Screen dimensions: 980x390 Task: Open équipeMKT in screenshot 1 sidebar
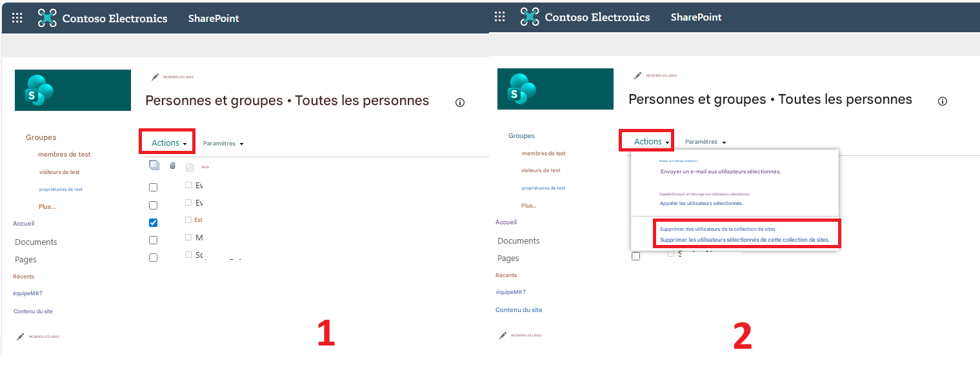(28, 293)
